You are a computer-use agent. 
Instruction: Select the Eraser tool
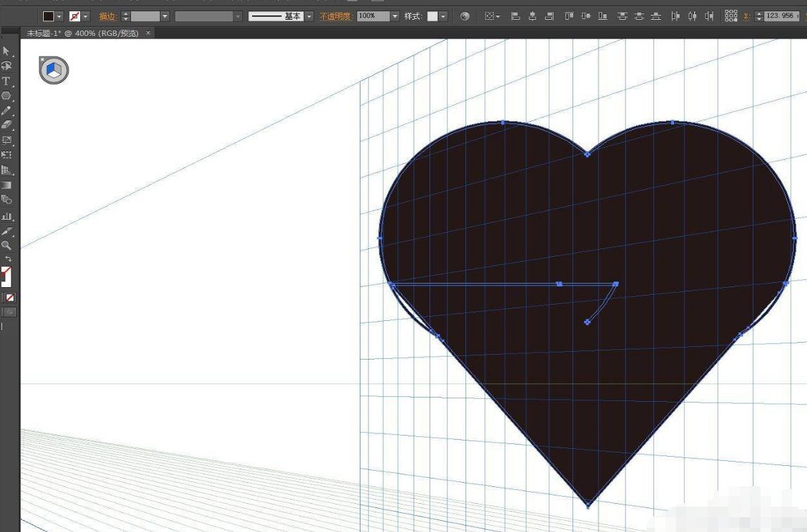pyautogui.click(x=6, y=125)
